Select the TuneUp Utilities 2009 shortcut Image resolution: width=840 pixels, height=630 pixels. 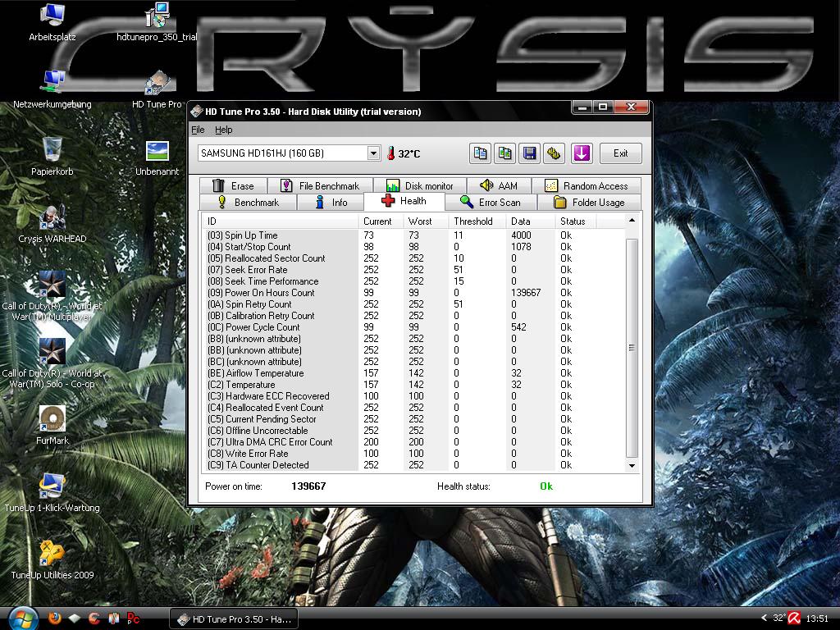click(52, 560)
